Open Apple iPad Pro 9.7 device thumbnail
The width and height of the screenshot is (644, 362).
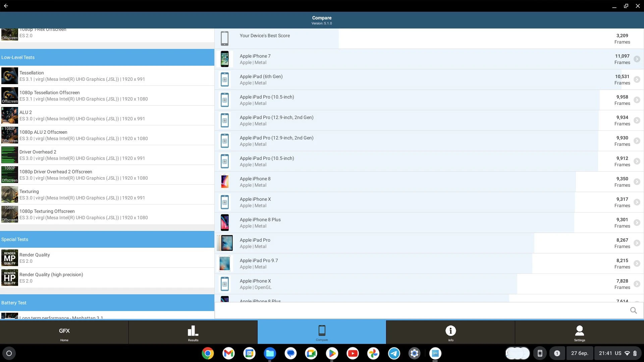click(225, 263)
